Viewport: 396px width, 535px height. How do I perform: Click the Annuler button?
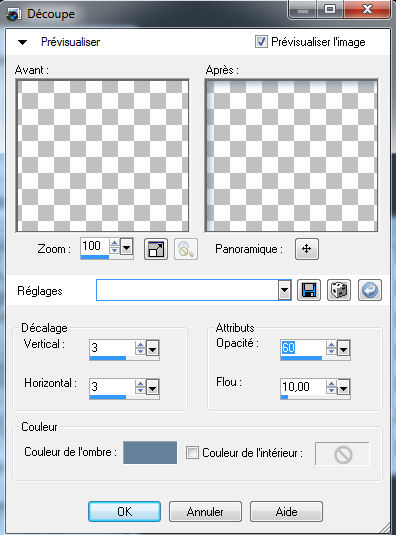click(205, 511)
